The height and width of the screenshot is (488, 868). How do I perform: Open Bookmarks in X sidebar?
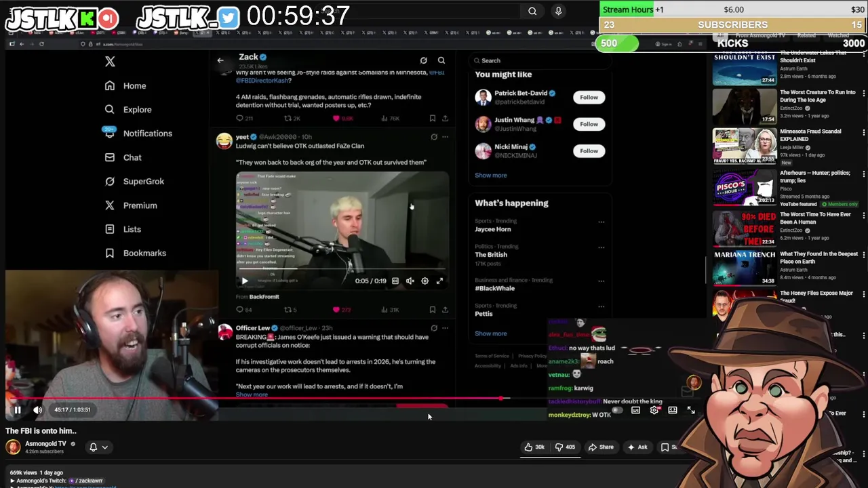[135, 253]
